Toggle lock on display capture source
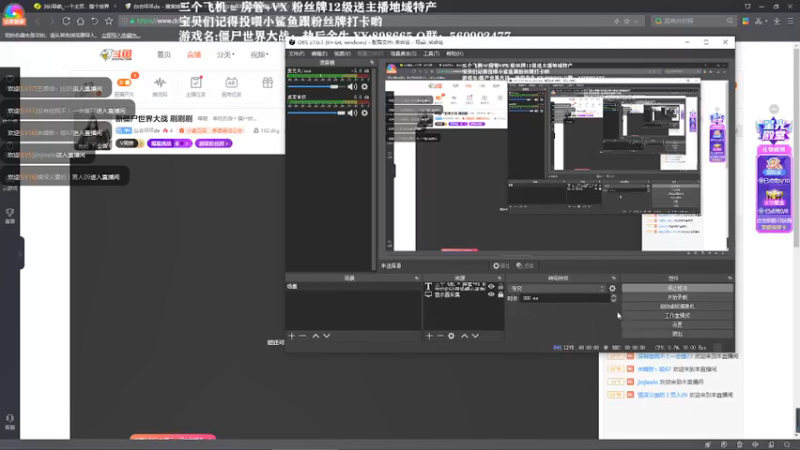This screenshot has width=800, height=450. pyautogui.click(x=501, y=294)
